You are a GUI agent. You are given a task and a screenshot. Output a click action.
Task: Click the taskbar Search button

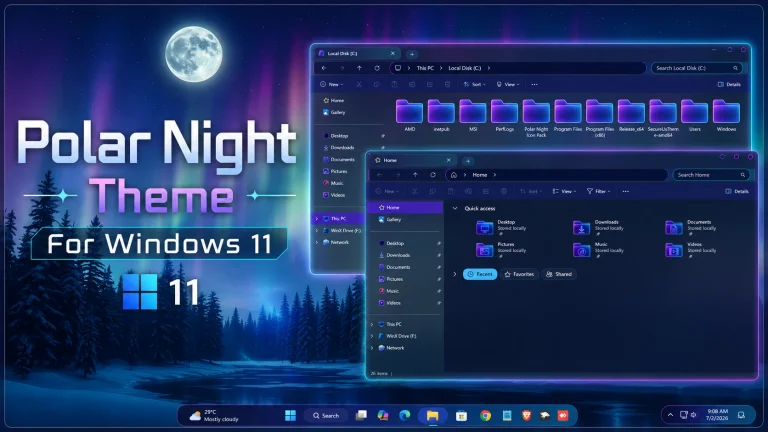[x=326, y=415]
